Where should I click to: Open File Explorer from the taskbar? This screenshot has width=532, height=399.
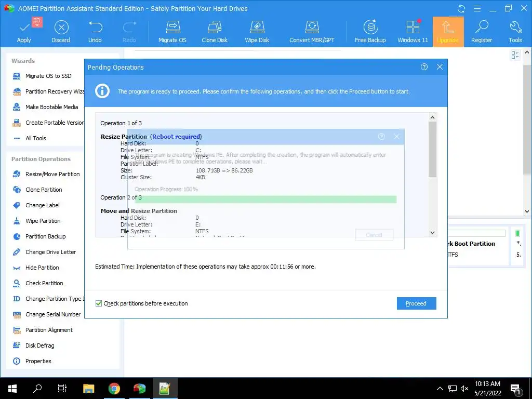(x=88, y=389)
